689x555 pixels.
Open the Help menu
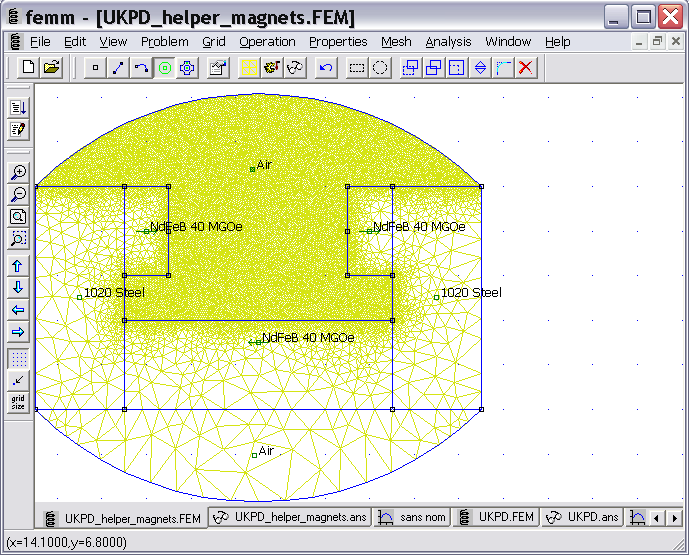(x=558, y=42)
